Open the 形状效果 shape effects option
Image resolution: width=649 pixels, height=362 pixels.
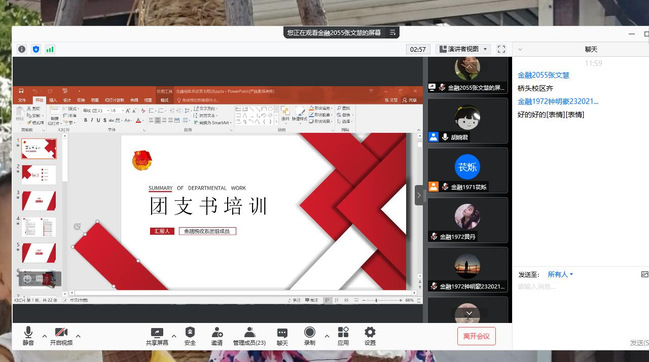click(320, 121)
